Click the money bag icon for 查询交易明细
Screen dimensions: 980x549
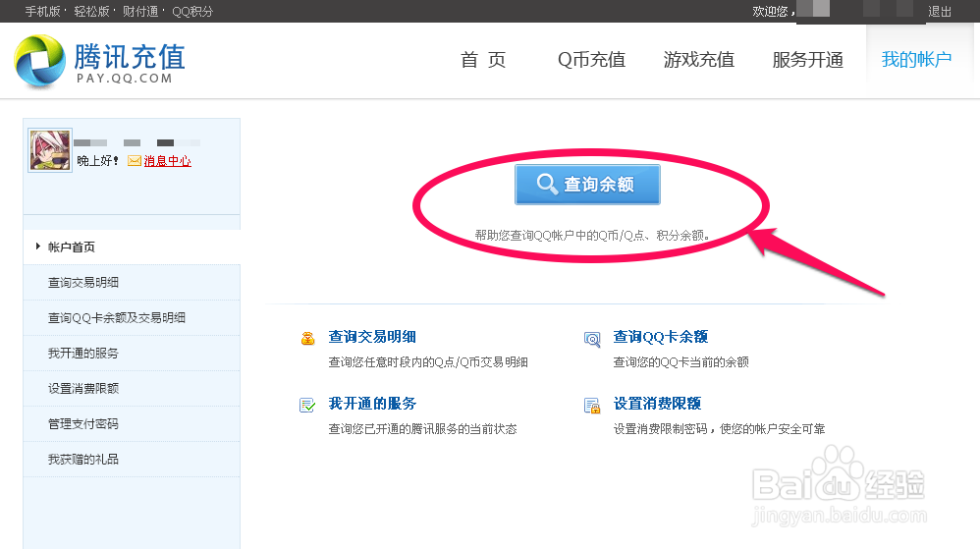click(307, 338)
